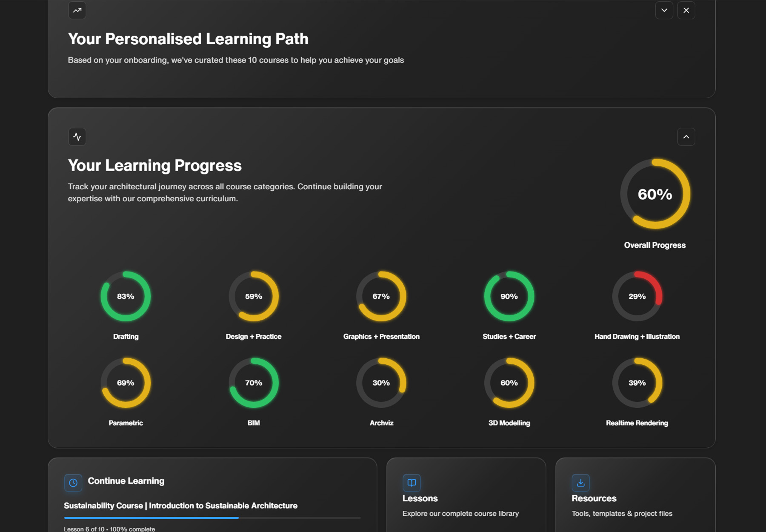This screenshot has height=532, width=766.
Task: Expand the Personalised Learning Path panel
Action: [664, 10]
